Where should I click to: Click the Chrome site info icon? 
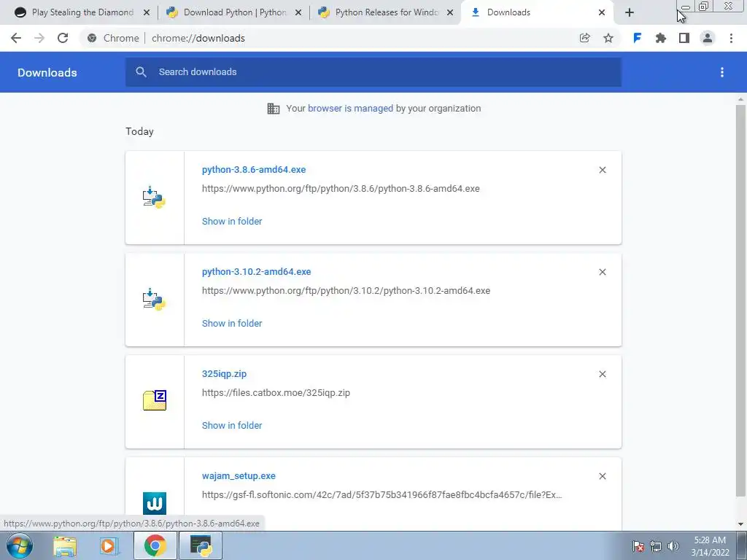[x=92, y=38]
